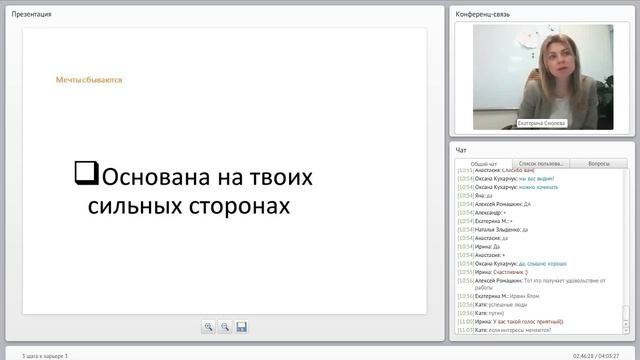Image resolution: width=640 pixels, height=360 pixels.
Task: Click the recording title at bottom left
Action: (45, 356)
